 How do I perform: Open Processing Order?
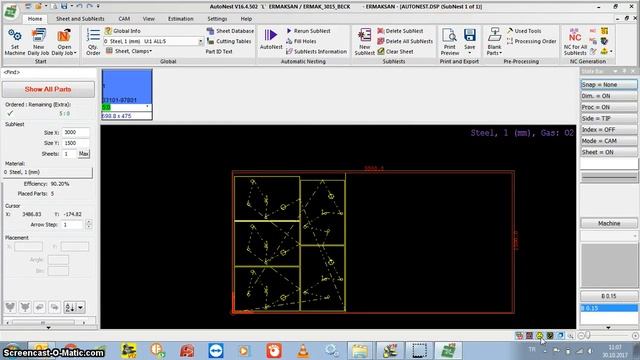click(x=531, y=41)
